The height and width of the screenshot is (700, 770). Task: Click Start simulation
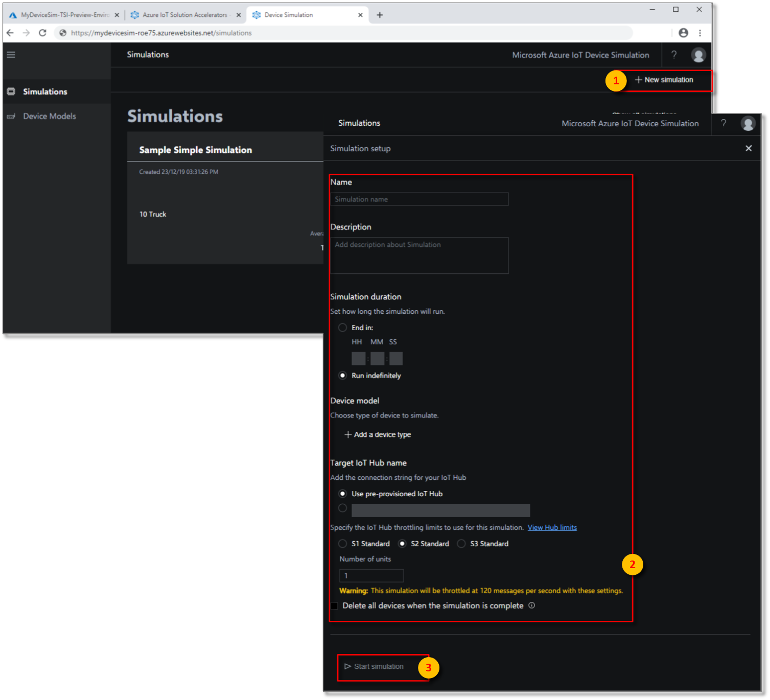(x=378, y=666)
